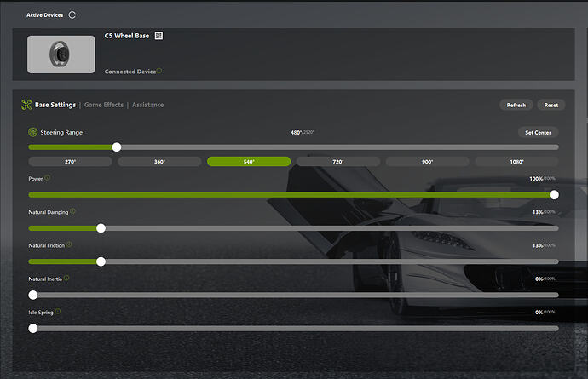This screenshot has height=379, width=588.
Task: Click the Idle Spring slider handle
Action: pyautogui.click(x=33, y=329)
